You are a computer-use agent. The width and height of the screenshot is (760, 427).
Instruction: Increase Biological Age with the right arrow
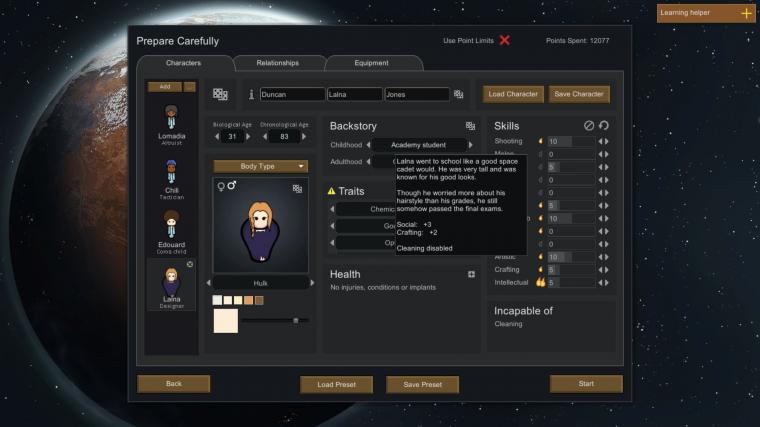pos(248,137)
